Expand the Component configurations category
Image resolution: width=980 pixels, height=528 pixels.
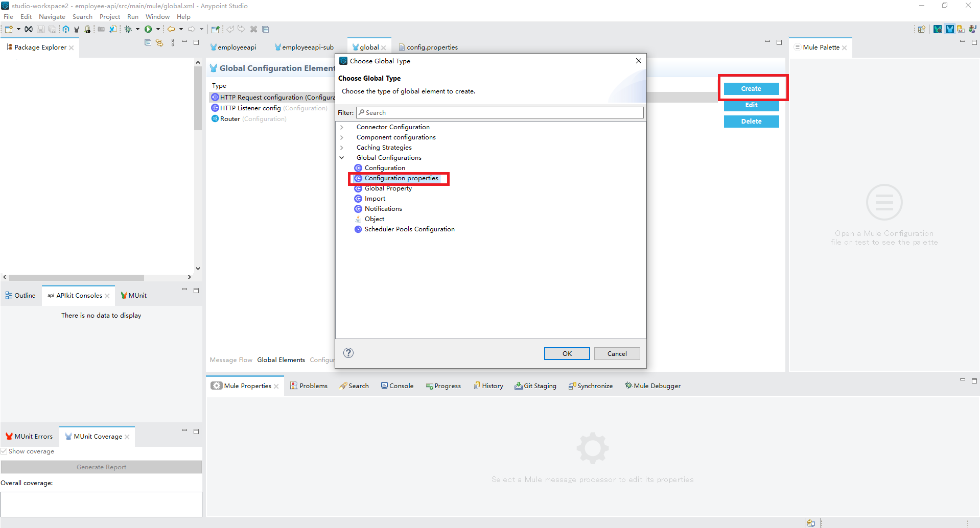click(x=341, y=137)
